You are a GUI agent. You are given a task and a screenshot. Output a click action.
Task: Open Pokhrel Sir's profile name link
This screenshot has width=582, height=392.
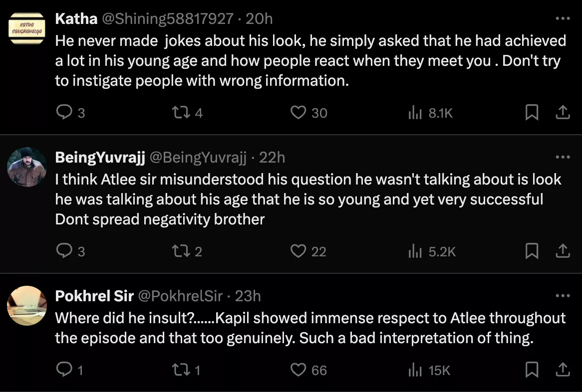point(94,296)
